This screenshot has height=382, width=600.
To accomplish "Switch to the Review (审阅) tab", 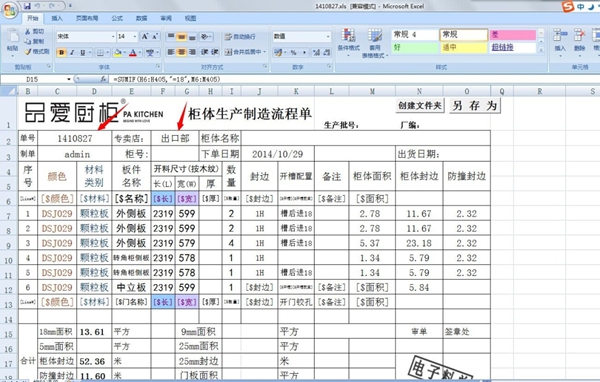I will (x=166, y=18).
